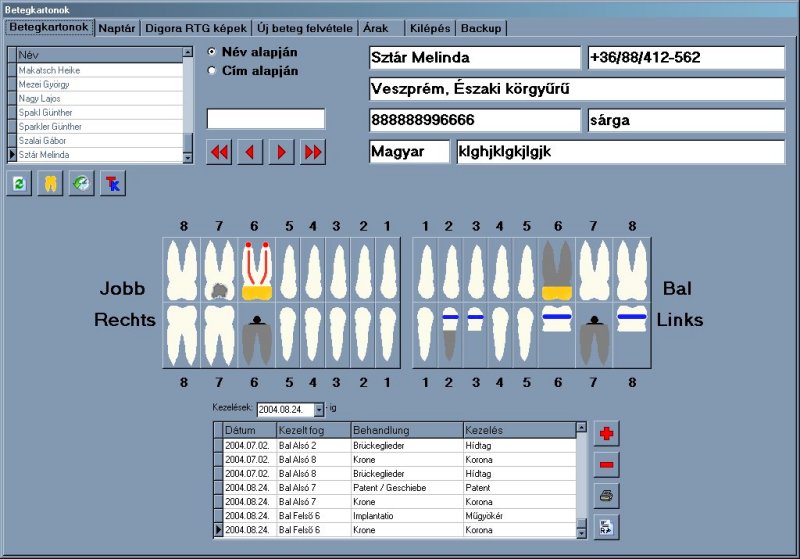Add a treatment with the red plus button
The width and height of the screenshot is (800, 559).
[606, 433]
